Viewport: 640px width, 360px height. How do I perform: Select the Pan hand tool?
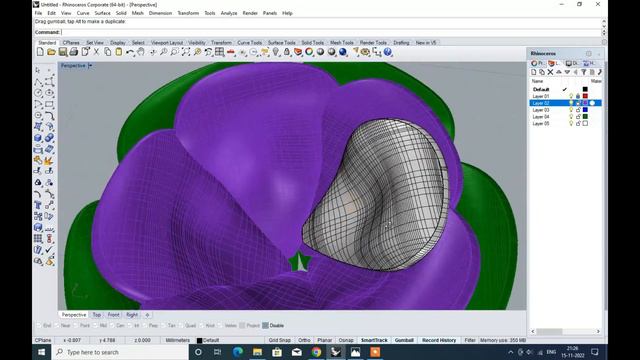(x=141, y=52)
